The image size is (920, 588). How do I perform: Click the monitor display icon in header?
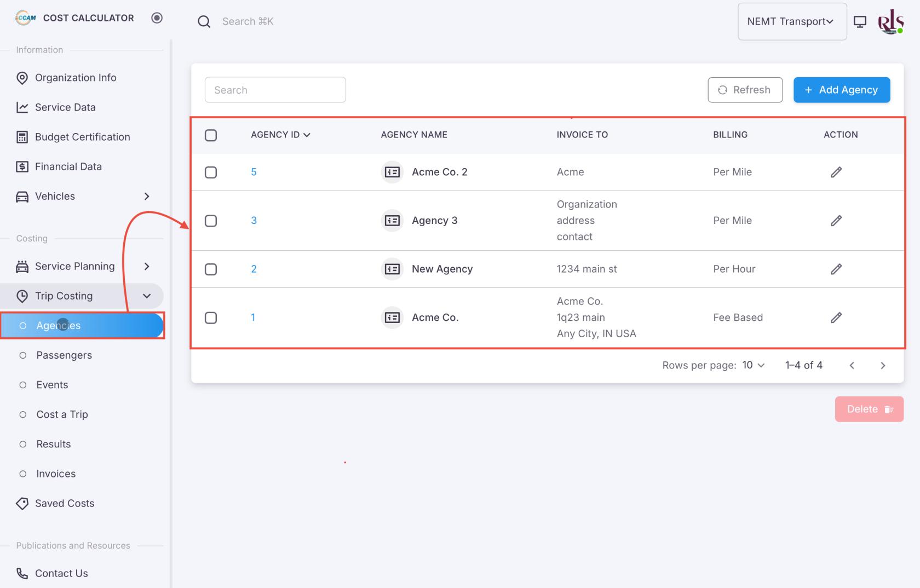click(860, 22)
